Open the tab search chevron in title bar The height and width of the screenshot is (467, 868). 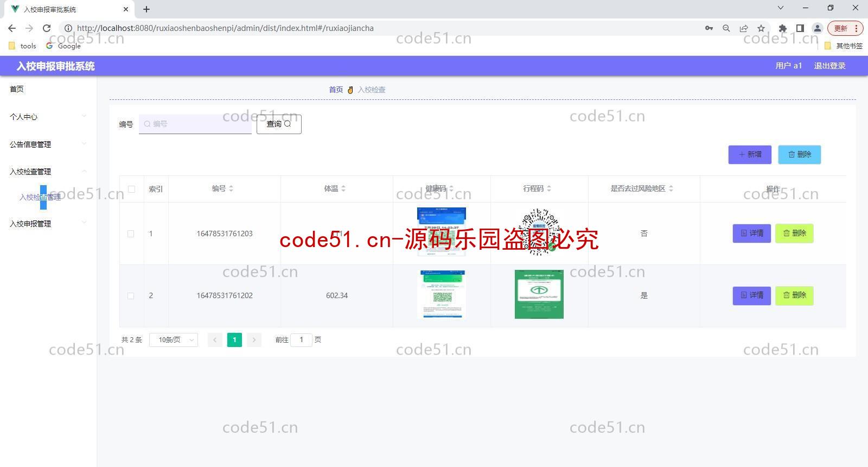coord(781,8)
